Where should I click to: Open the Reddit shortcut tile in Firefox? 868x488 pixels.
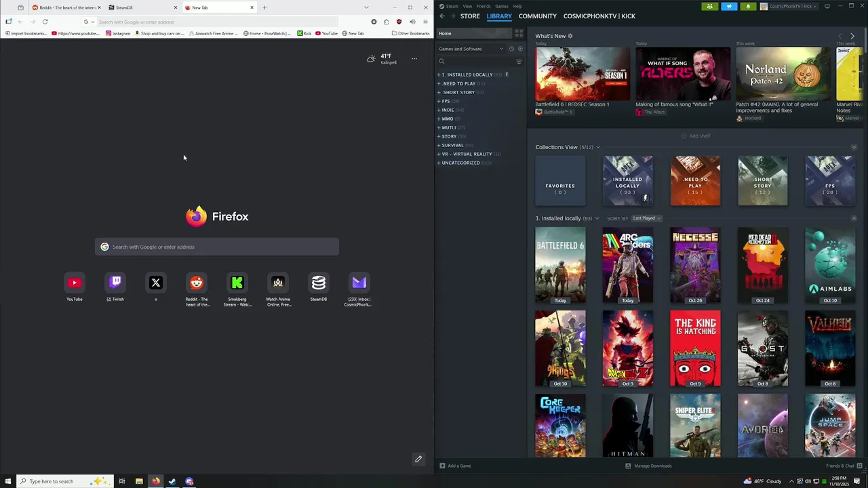point(197,283)
